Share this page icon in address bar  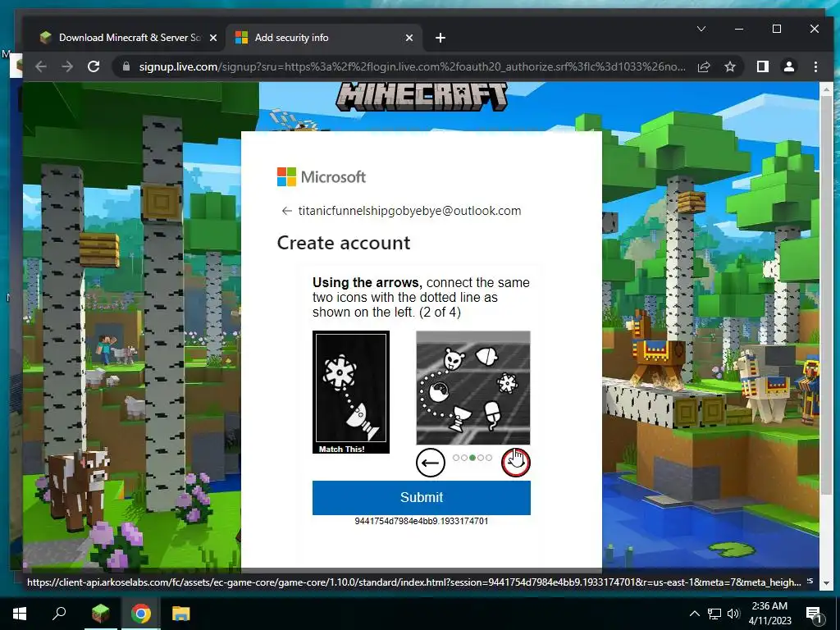704,67
